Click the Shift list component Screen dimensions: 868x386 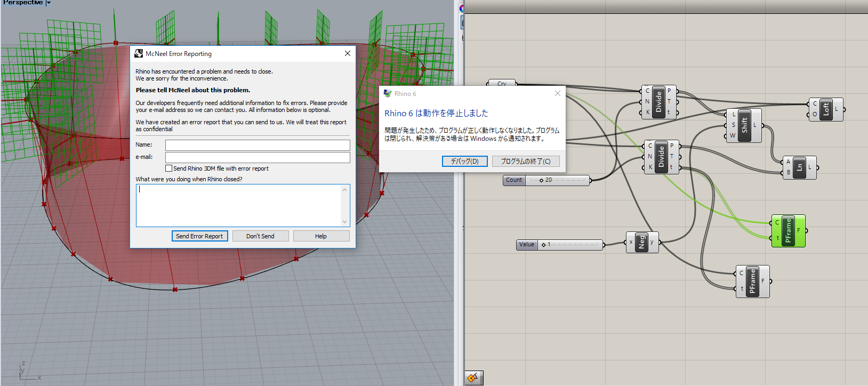pyautogui.click(x=744, y=125)
